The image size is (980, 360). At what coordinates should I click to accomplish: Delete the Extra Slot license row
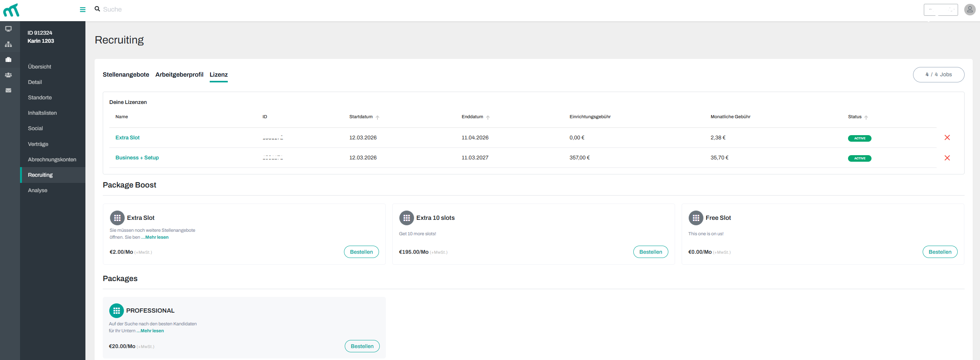tap(947, 138)
